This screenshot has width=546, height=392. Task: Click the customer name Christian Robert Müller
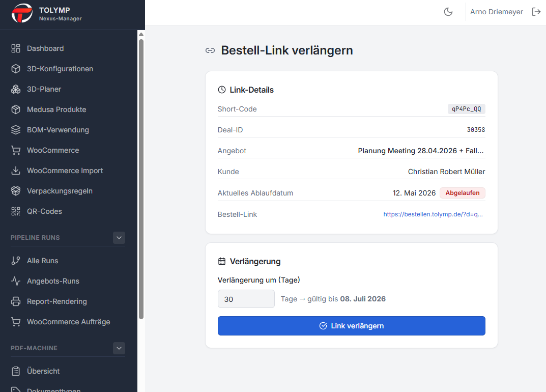446,172
